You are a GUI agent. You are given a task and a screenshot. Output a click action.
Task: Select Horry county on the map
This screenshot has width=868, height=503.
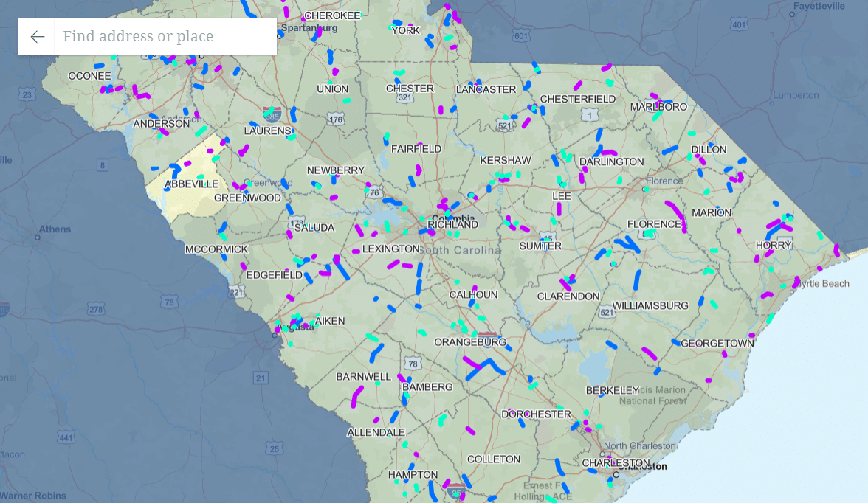tap(773, 245)
